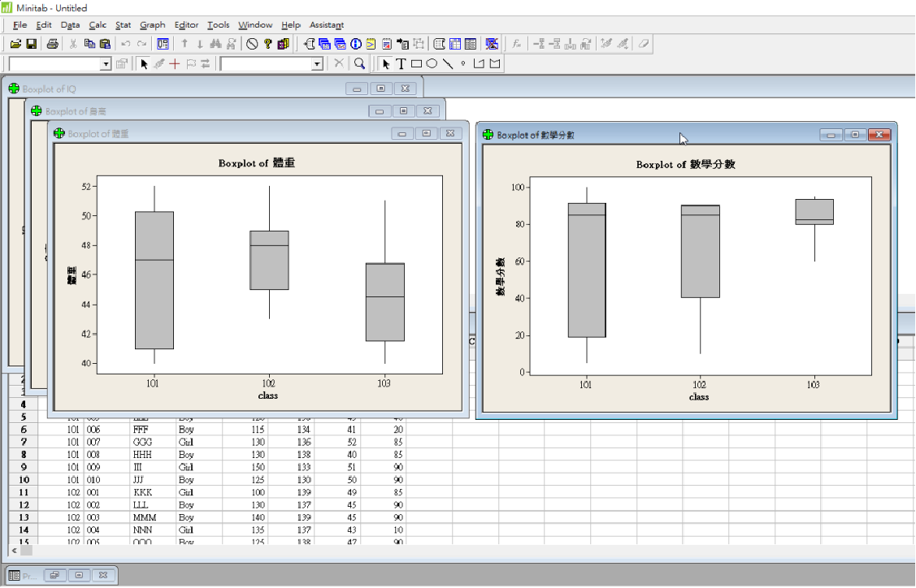Open a file with the folder icon
916x588 pixels.
(15, 44)
